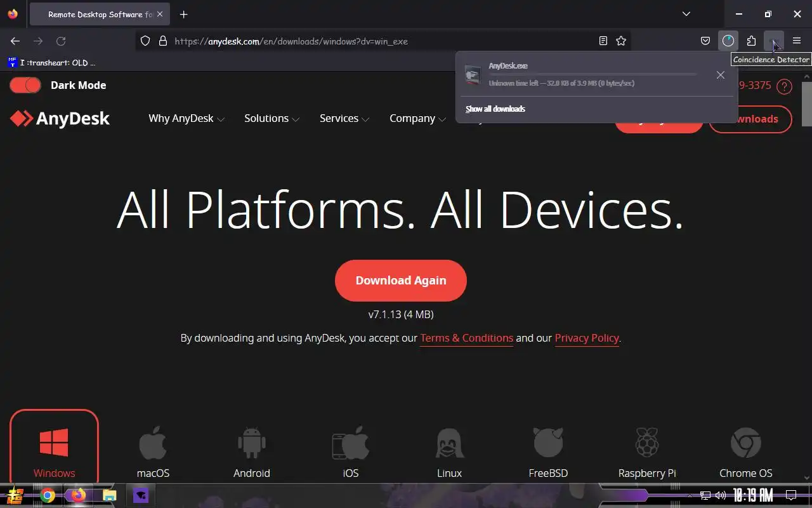Open the notification center icon
Viewport: 812px width, 508px height.
[x=791, y=495]
